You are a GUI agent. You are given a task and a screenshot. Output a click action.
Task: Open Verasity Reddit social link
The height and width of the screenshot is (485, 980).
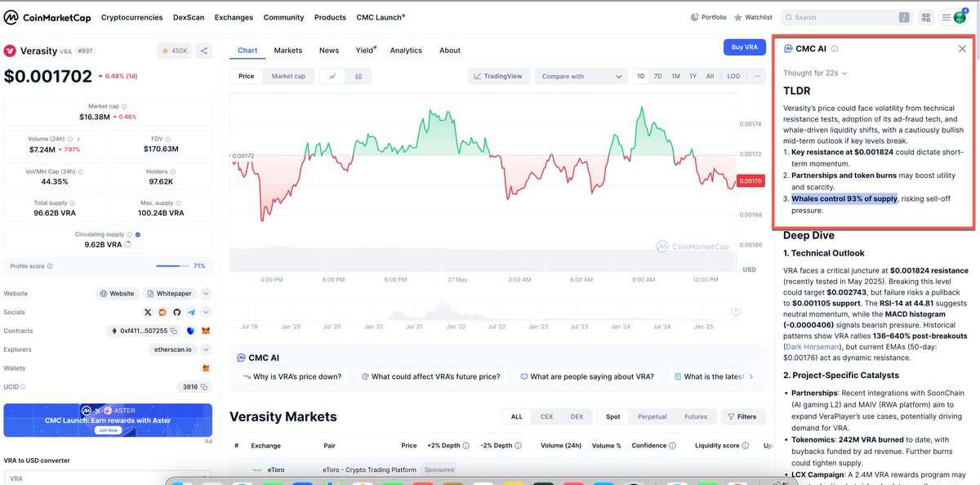(x=163, y=312)
